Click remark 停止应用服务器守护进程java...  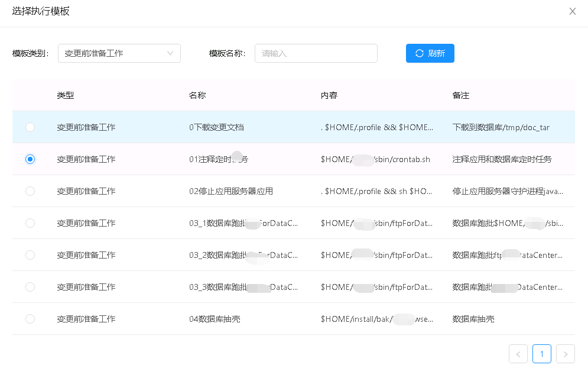tap(508, 191)
